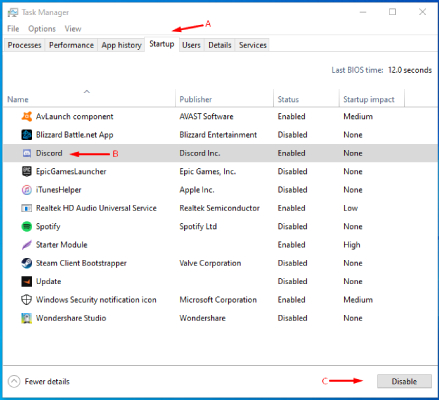Image resolution: width=439 pixels, height=400 pixels.
Task: Click 'Realtek Semiconductor' publisher cell
Action: coord(220,208)
